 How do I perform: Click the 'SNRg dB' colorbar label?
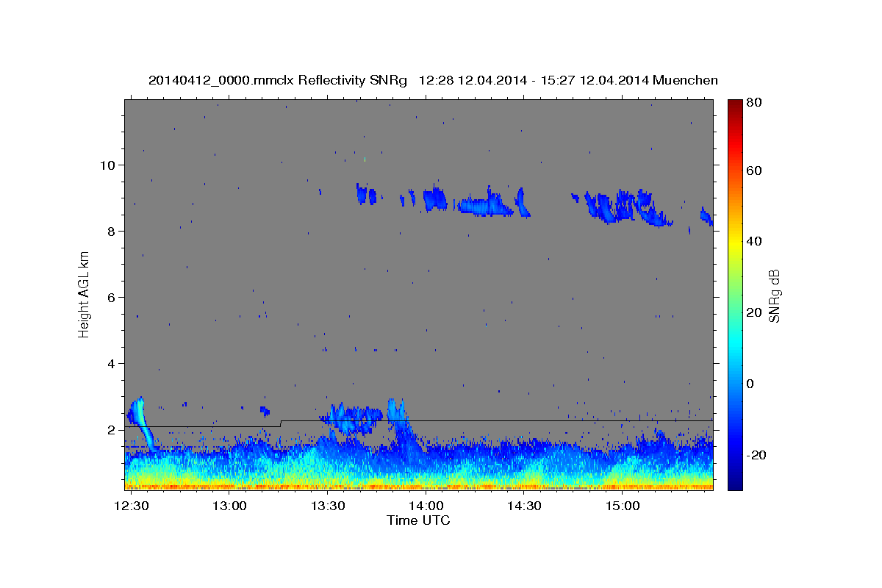tap(773, 295)
